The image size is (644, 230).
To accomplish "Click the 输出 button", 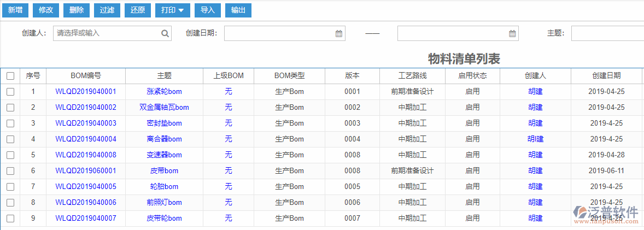I will pyautogui.click(x=238, y=10).
